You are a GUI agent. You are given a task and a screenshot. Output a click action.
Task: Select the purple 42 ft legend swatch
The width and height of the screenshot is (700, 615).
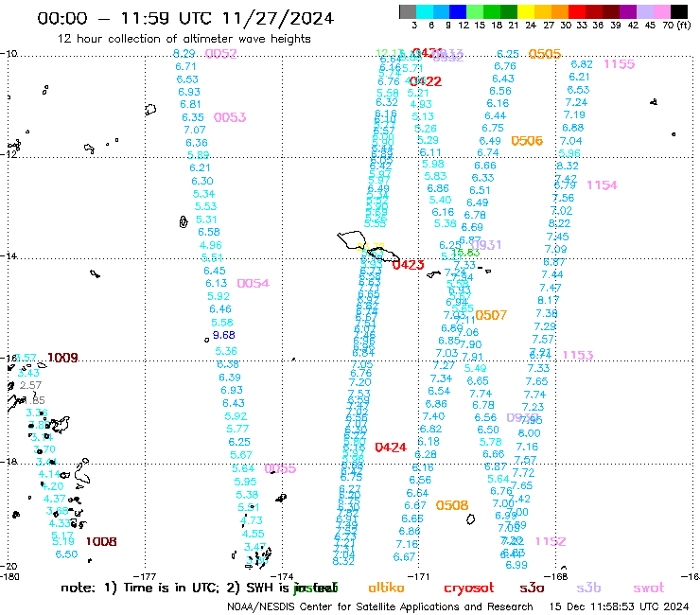click(x=628, y=11)
